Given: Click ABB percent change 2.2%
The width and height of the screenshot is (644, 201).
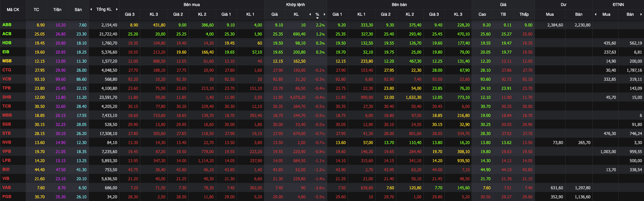Looking at the screenshot, I should tap(320, 25).
